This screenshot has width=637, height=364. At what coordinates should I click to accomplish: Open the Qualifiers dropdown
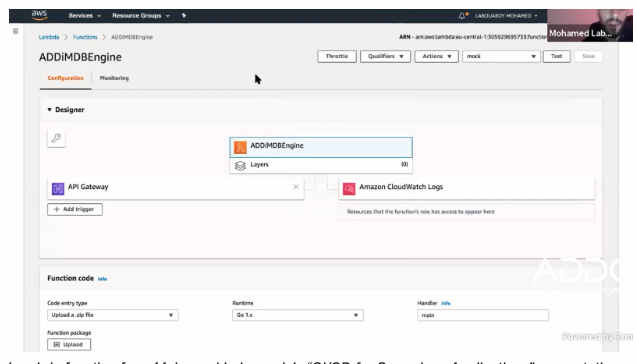pyautogui.click(x=385, y=56)
